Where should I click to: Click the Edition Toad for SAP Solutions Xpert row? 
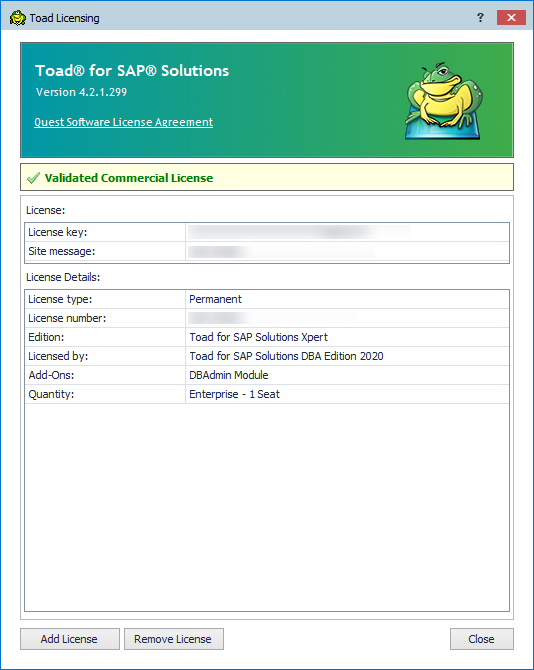coord(267,337)
